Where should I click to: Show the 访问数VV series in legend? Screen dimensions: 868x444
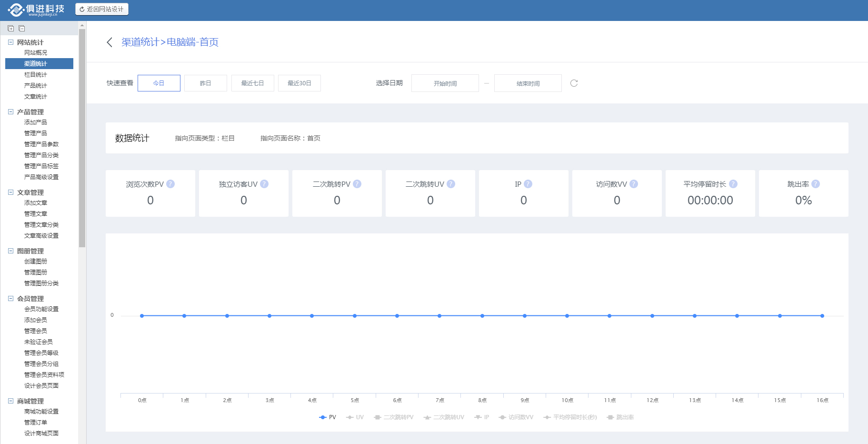(x=516, y=417)
